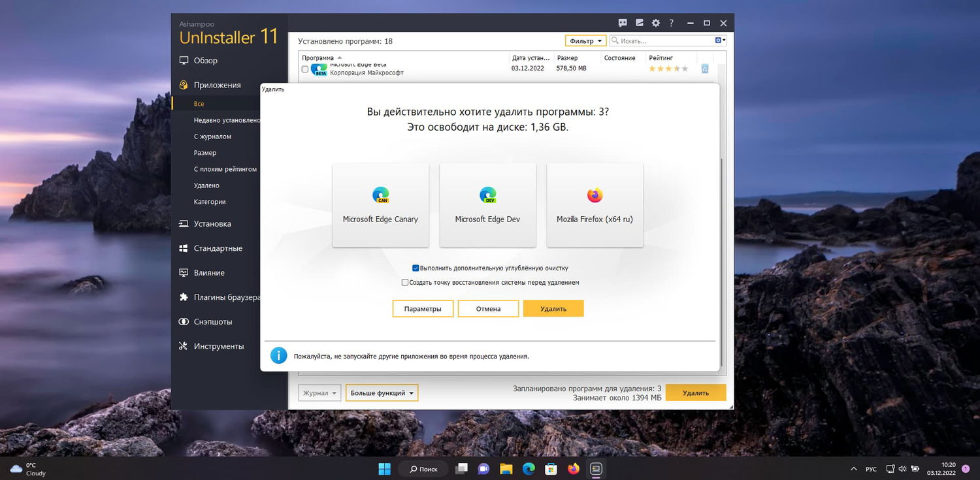
Task: Click the UnInstaller taskbar icon
Action: (x=596, y=468)
